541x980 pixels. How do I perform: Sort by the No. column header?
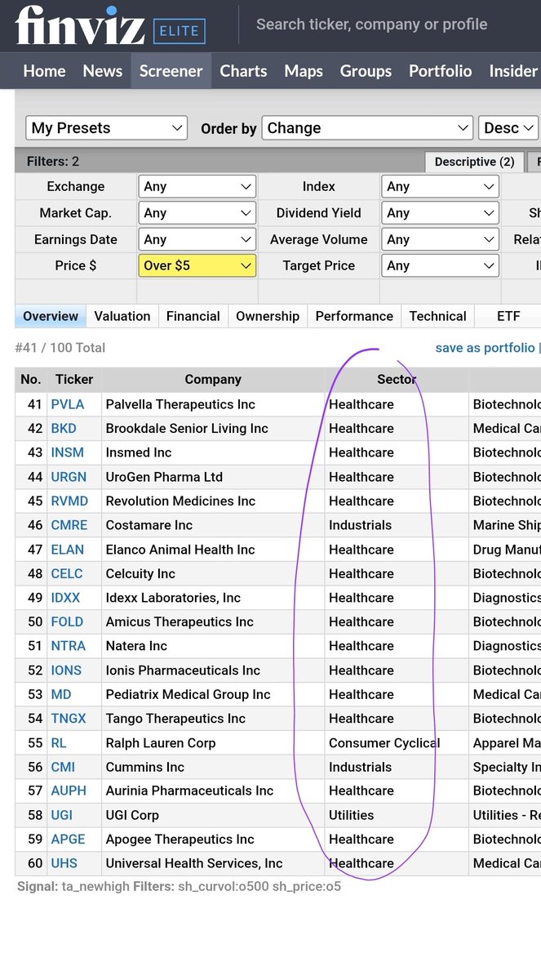click(x=31, y=380)
